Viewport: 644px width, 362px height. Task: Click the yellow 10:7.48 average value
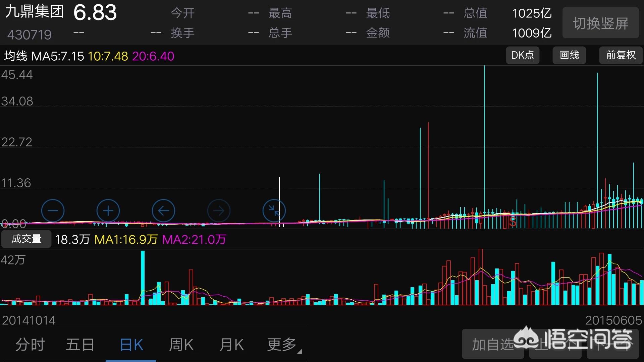point(108,56)
